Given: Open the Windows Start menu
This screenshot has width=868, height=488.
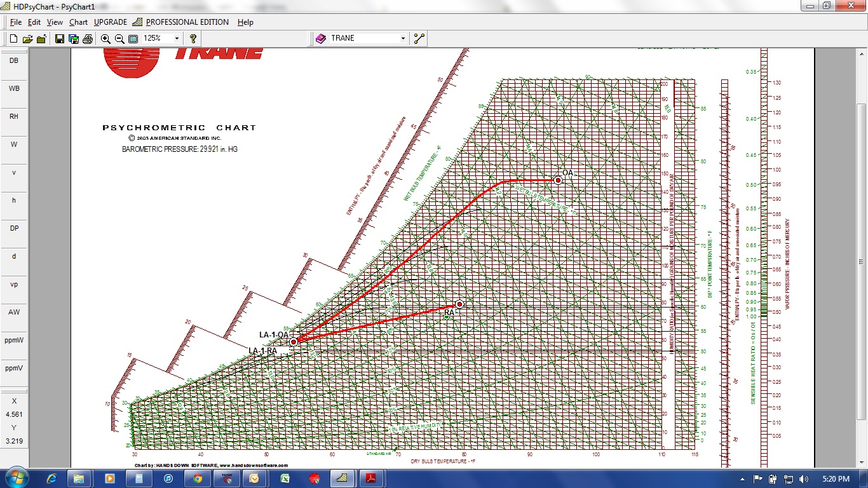Looking at the screenshot, I should pos(15,478).
